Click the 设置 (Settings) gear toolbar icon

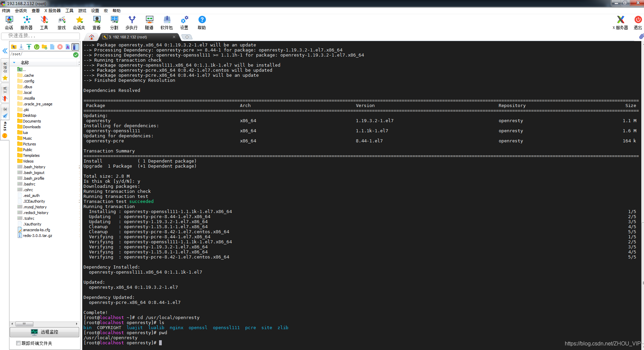[184, 23]
